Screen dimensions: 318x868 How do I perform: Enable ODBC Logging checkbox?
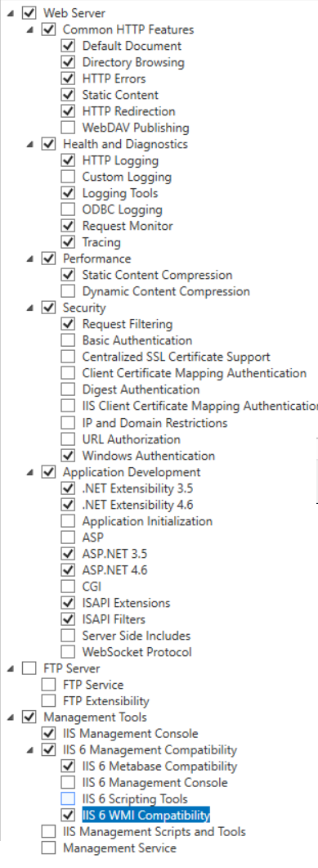68,209
